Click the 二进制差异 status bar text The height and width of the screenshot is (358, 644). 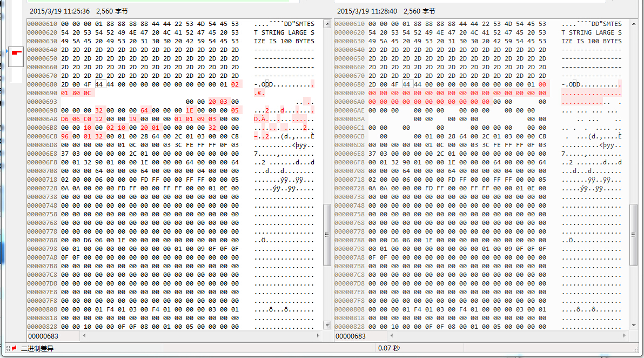[x=37, y=349]
